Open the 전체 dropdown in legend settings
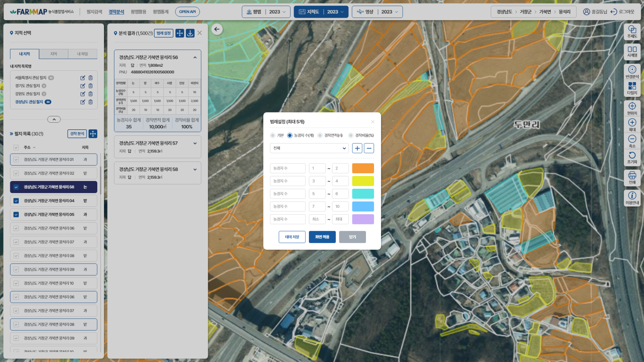This screenshot has height=362, width=644. (x=309, y=148)
